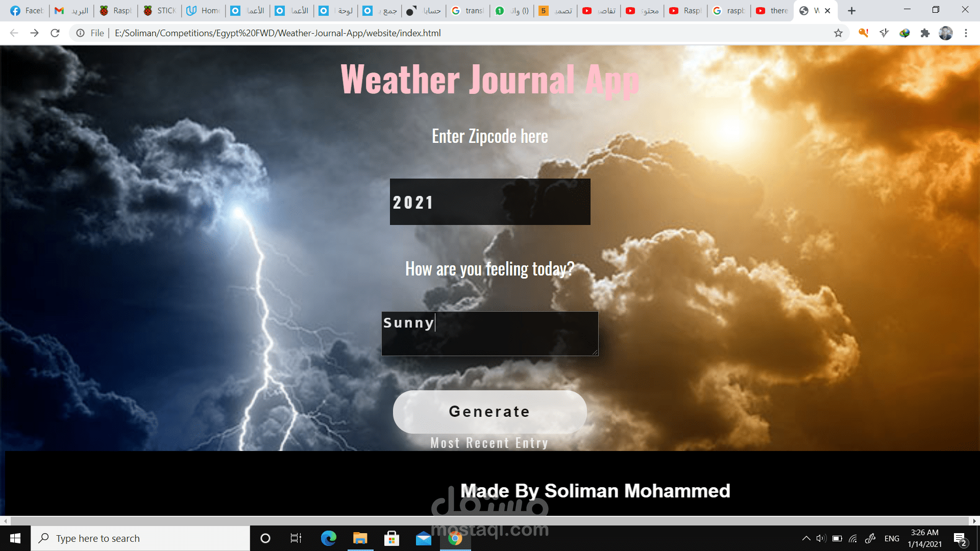The height and width of the screenshot is (551, 980).
Task: Click the address bar URL
Action: point(278,33)
